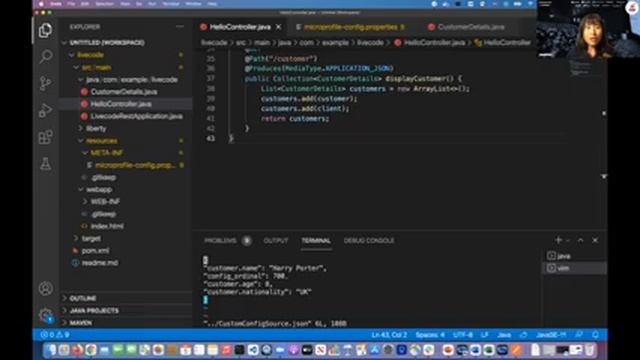Viewport: 640px width, 360px height.
Task: Select the vim terminal instance
Action: coord(574,268)
